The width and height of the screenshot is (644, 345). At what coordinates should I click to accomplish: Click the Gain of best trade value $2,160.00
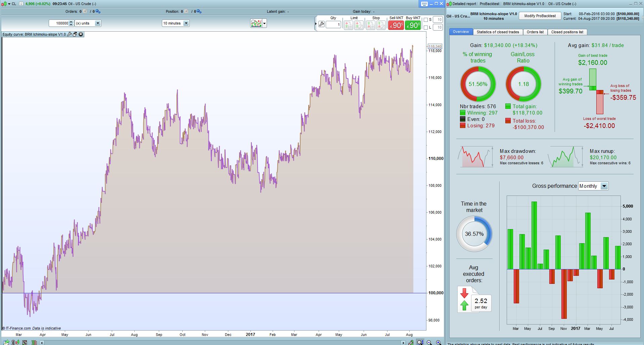click(x=593, y=62)
